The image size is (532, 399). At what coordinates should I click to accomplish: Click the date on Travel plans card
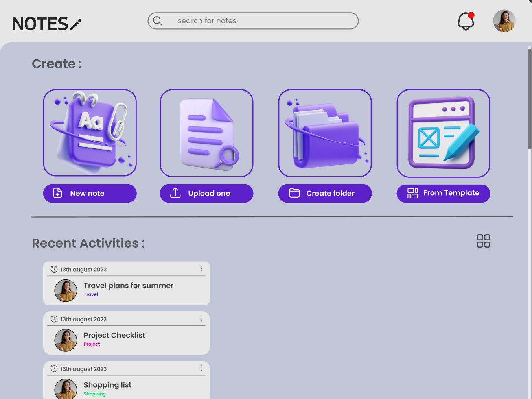coord(83,270)
